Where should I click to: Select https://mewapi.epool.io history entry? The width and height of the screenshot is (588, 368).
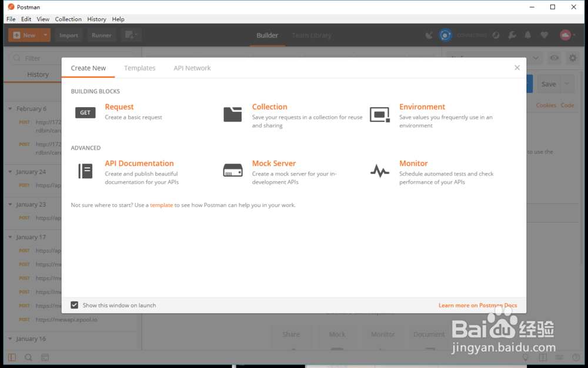[66, 320]
